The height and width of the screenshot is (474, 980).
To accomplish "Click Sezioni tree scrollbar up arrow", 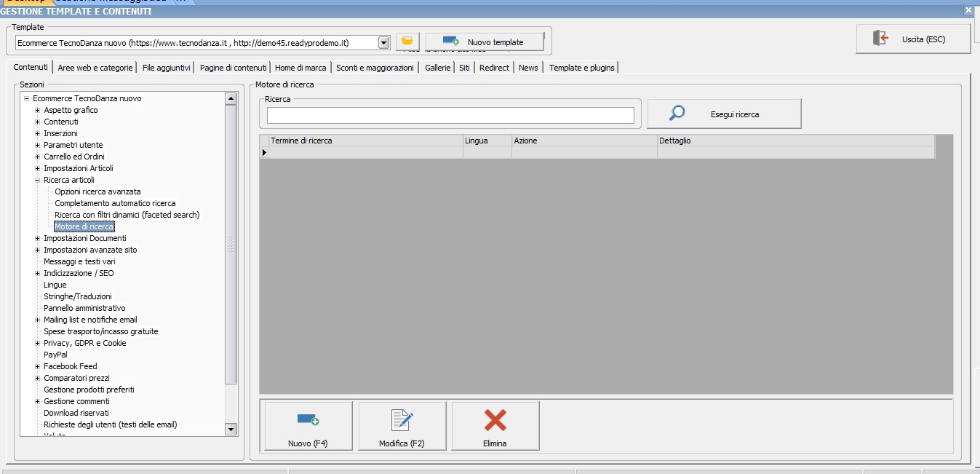I will pyautogui.click(x=231, y=98).
